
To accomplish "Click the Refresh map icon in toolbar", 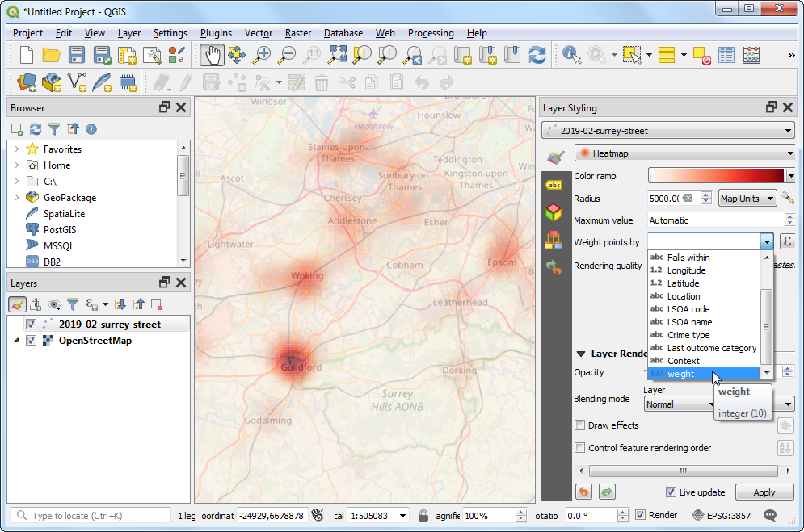I will pos(537,55).
